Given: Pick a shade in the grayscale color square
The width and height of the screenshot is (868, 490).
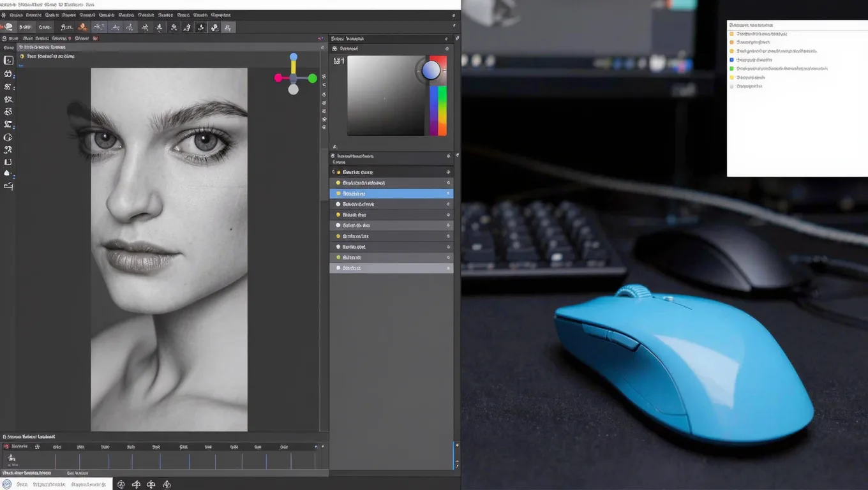Looking at the screenshot, I should point(385,96).
